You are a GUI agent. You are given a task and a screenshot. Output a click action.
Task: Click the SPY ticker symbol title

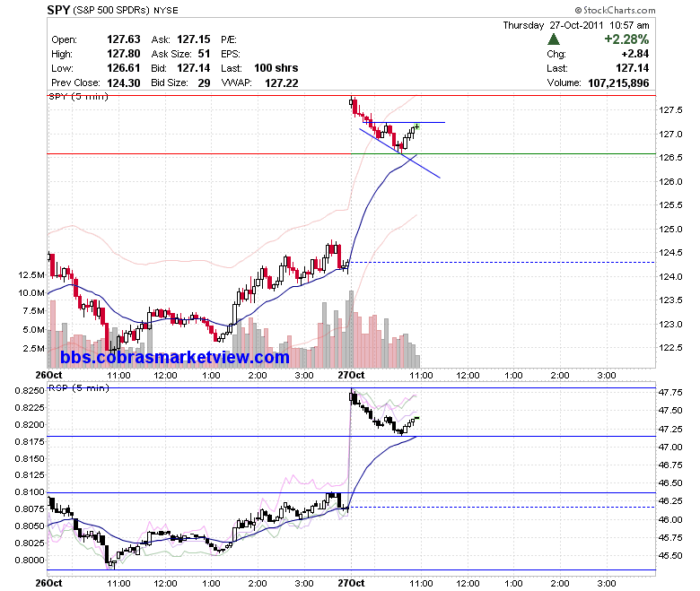[58, 10]
